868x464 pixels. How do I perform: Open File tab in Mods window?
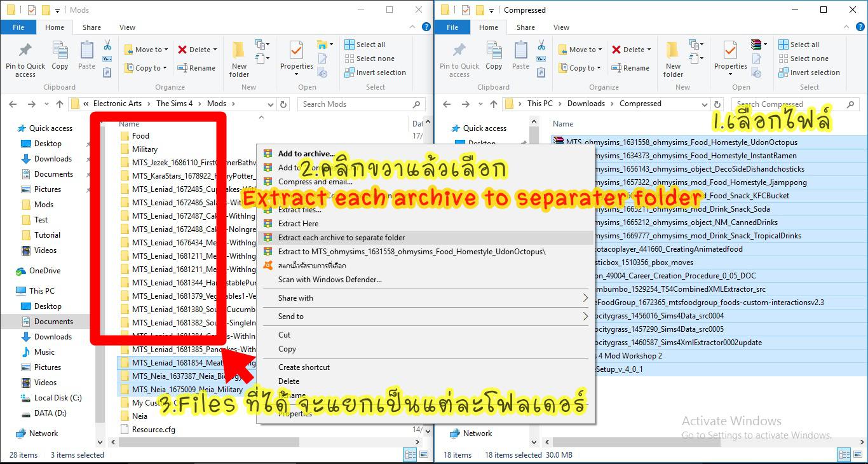point(18,27)
